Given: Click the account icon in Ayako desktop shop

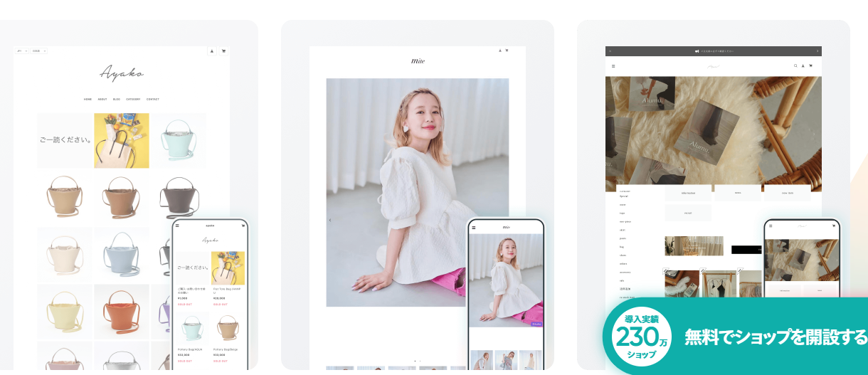Looking at the screenshot, I should click(x=212, y=51).
